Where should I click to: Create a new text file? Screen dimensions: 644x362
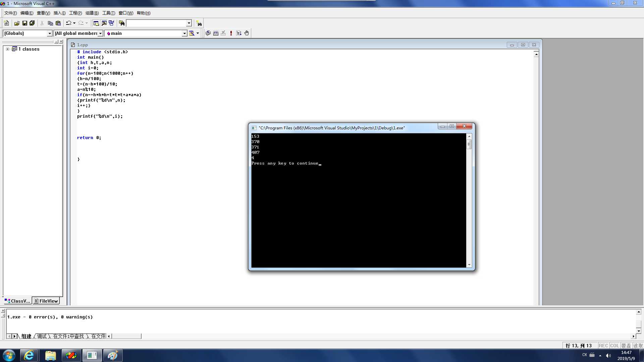pyautogui.click(x=6, y=23)
